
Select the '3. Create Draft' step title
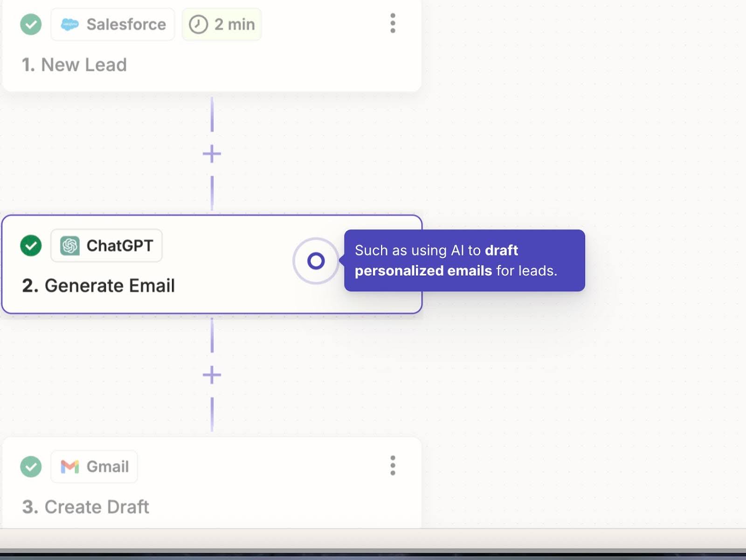coord(86,507)
